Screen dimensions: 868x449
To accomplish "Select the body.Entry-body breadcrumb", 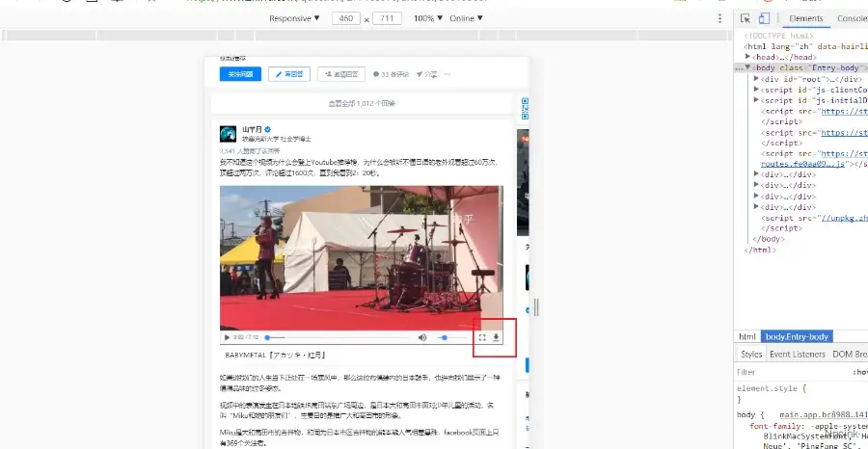I will [x=797, y=337].
